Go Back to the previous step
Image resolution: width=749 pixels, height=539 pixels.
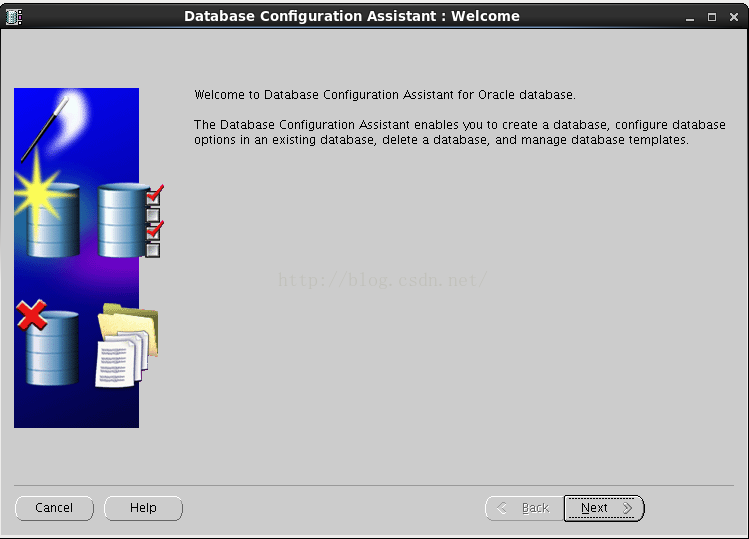tap(524, 508)
